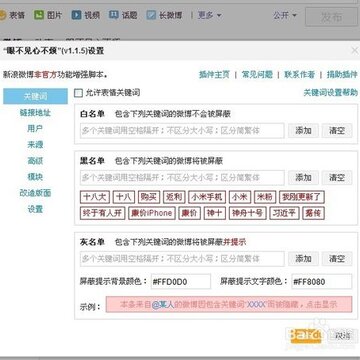Switch to the 模块 tab

(x=35, y=177)
